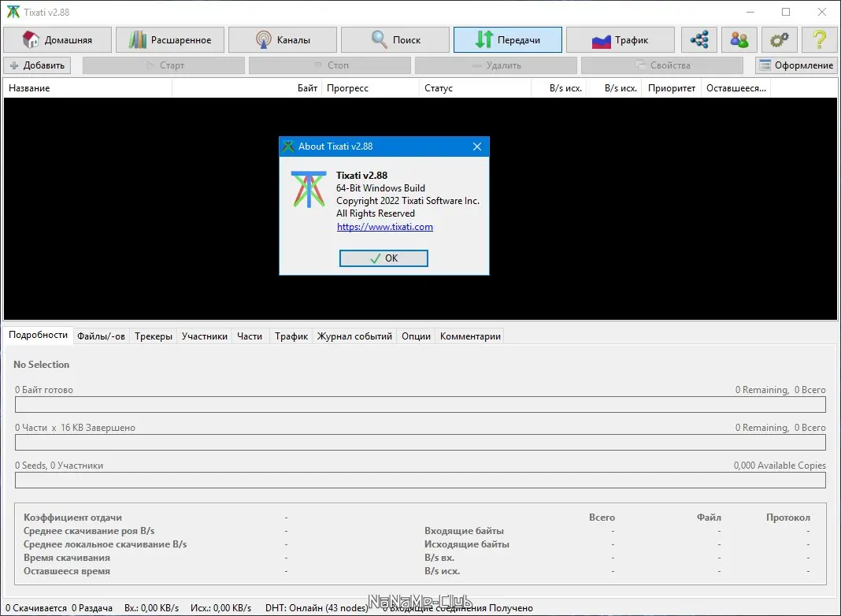Image resolution: width=841 pixels, height=616 pixels.
Task: Open the Трафик bandwidth section
Action: tap(621, 39)
